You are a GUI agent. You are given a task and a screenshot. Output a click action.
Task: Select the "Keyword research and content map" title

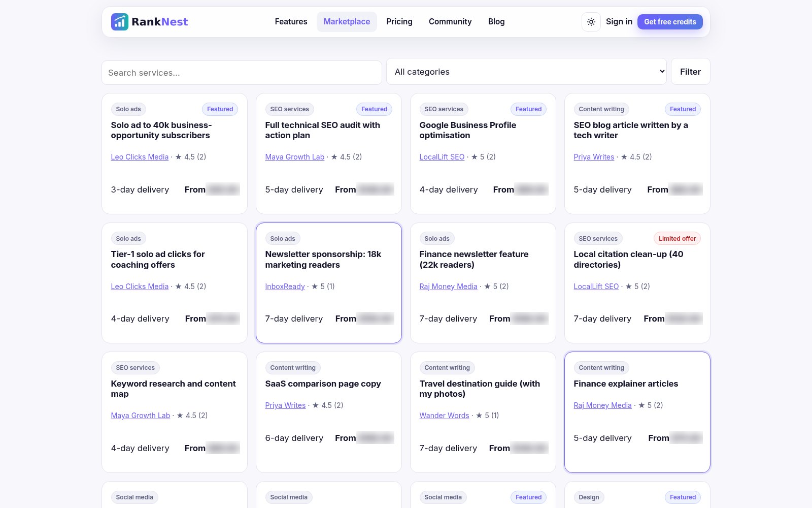[173, 389]
